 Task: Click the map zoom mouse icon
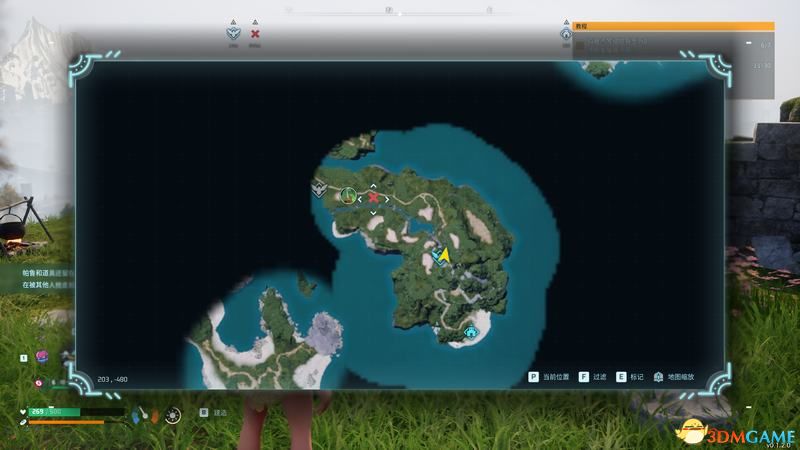(659, 377)
